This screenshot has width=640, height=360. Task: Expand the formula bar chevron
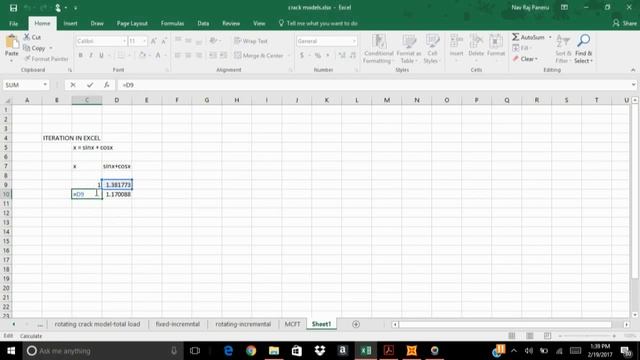pos(633,85)
